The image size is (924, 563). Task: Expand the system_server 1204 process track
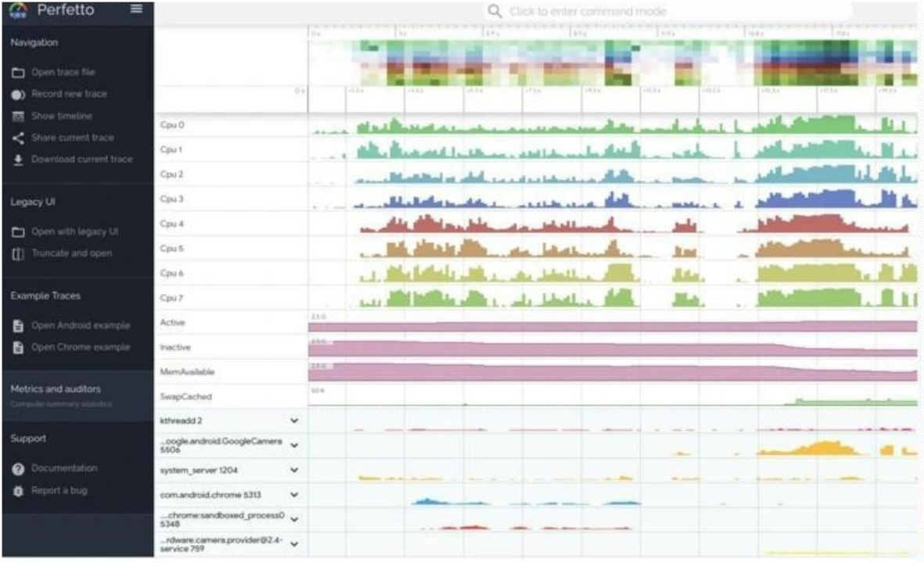(x=294, y=471)
